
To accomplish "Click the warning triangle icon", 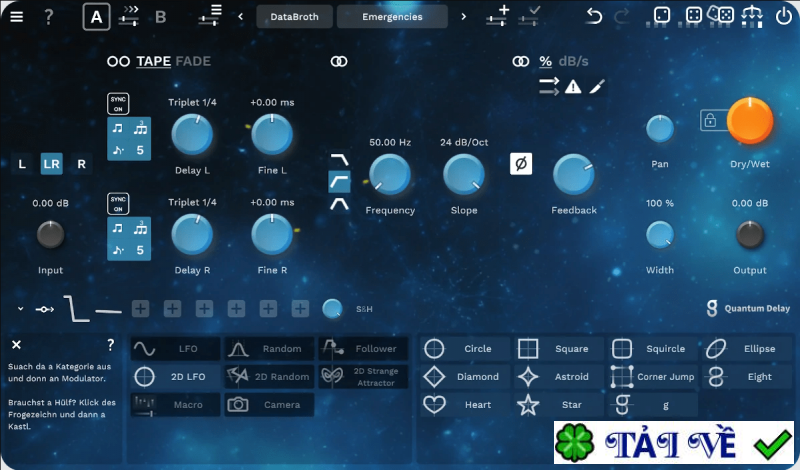I will [573, 87].
